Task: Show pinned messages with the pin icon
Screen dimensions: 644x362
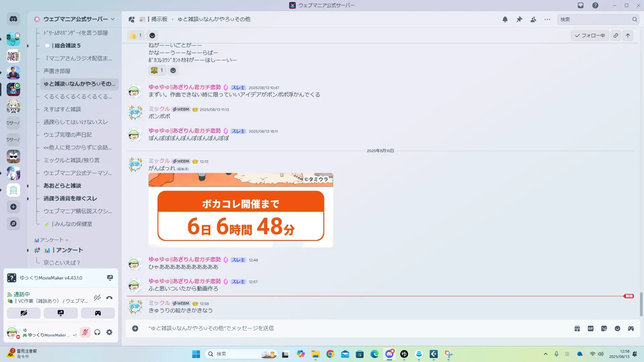Action: pos(519,19)
